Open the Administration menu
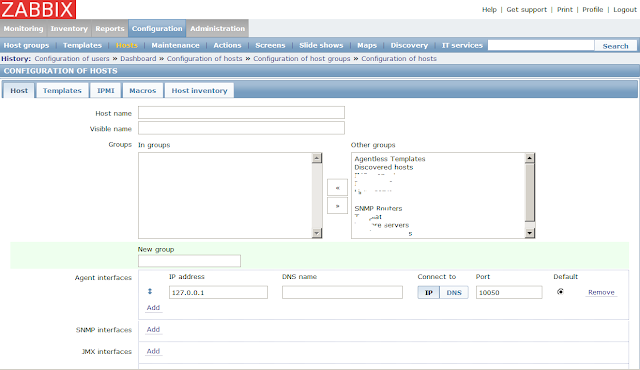 (x=218, y=29)
